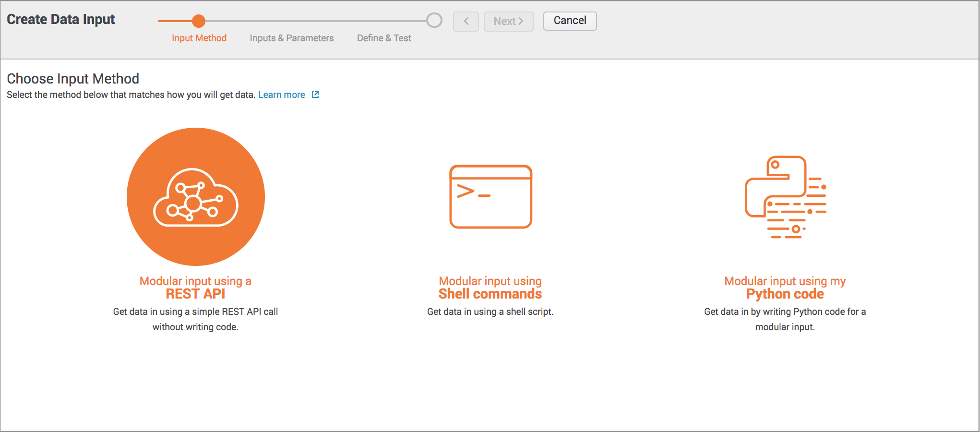Click the orange progress dot on Input Method
This screenshot has width=980, height=432.
199,21
